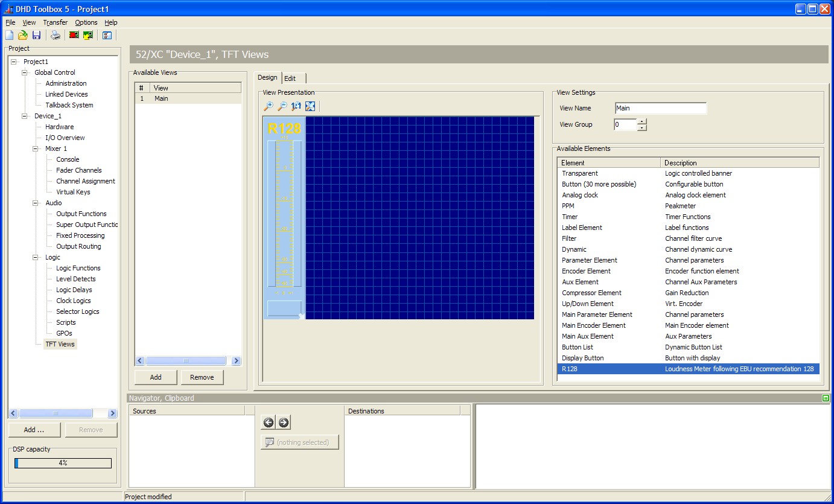Zoom in using the magnifier plus icon
This screenshot has width=834, height=504.
(269, 106)
